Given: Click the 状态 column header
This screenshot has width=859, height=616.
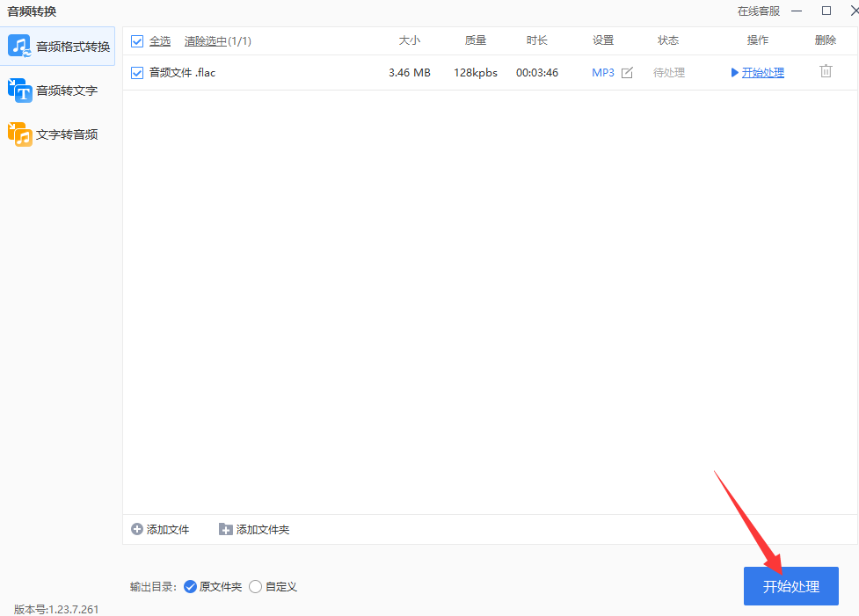Looking at the screenshot, I should tap(668, 40).
